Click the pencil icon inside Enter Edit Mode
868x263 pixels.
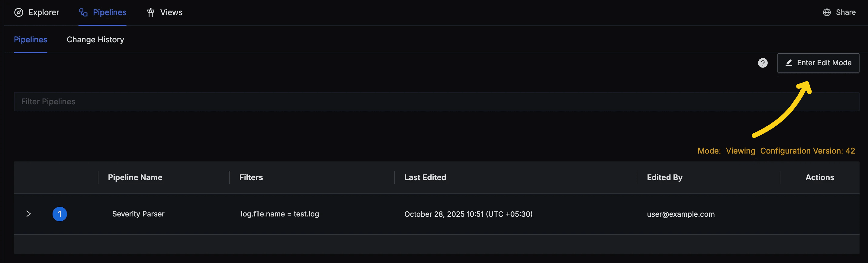(x=789, y=63)
